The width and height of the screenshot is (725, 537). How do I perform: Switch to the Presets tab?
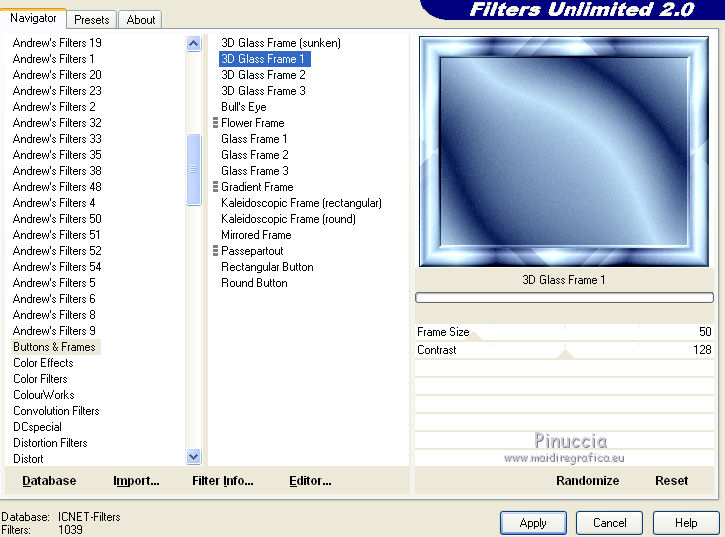(x=92, y=20)
